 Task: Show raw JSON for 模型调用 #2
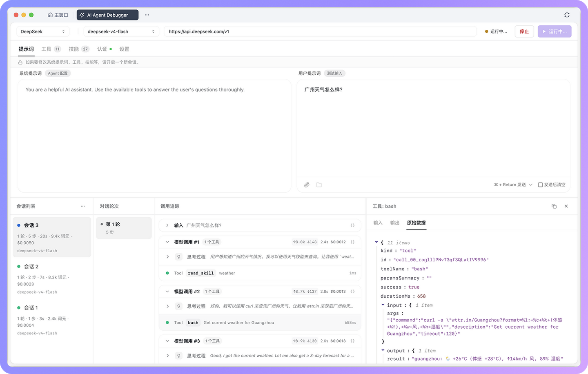352,292
